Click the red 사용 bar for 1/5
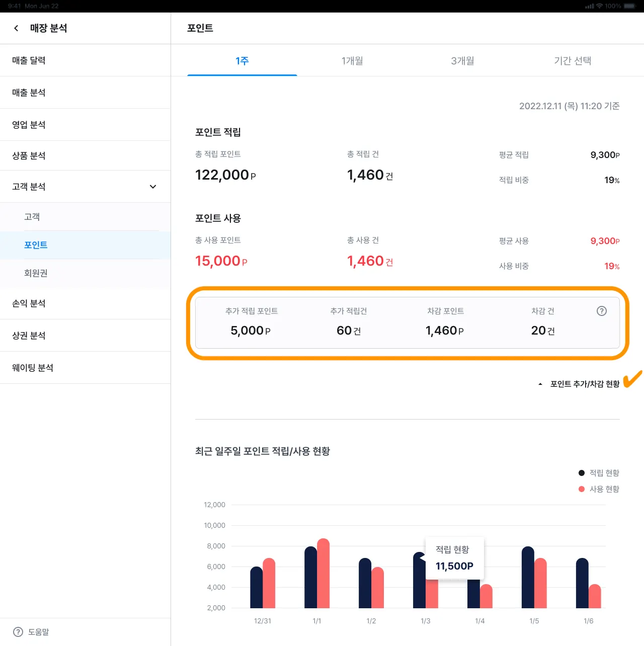The image size is (644, 646). [541, 583]
